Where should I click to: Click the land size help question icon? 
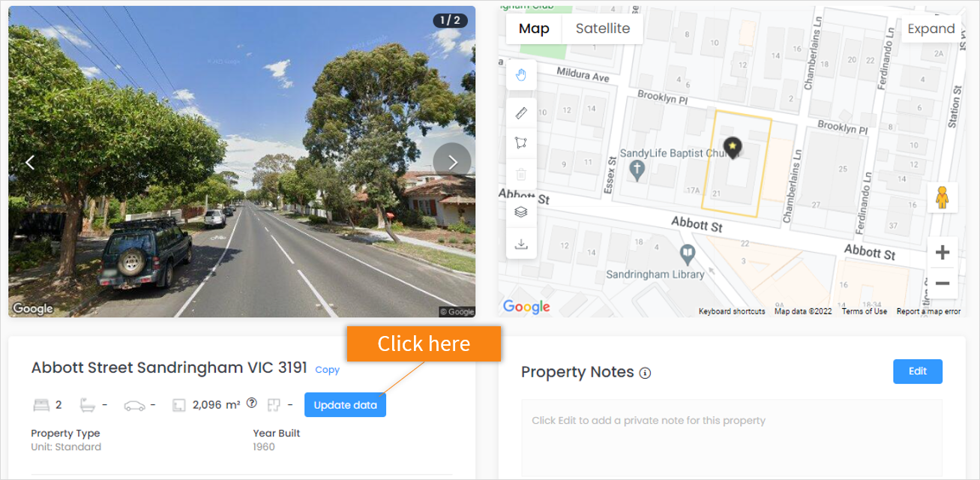[x=252, y=403]
